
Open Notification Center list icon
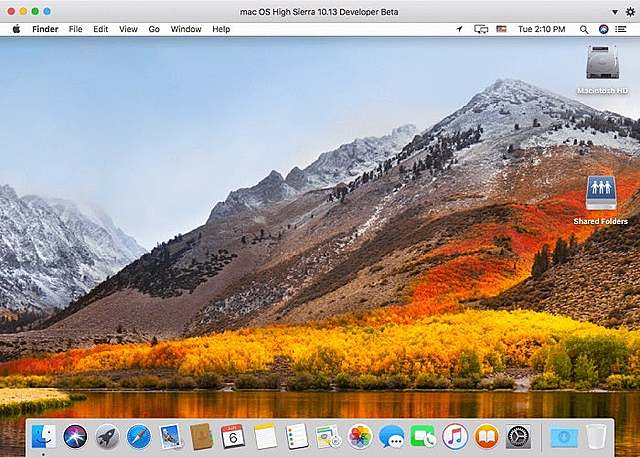(x=621, y=29)
